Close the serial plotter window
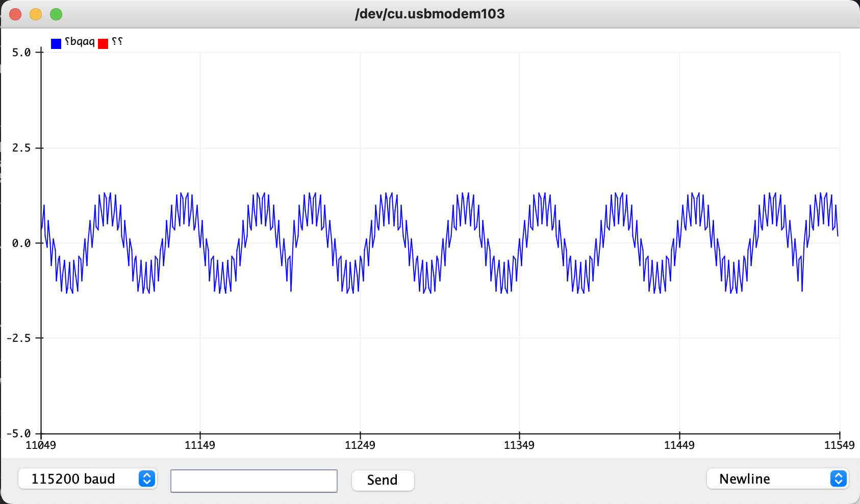The width and height of the screenshot is (860, 504). pos(15,14)
